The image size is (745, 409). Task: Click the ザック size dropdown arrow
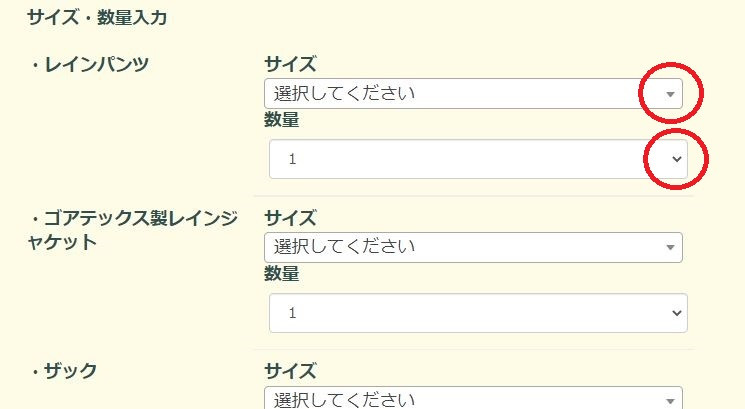(x=671, y=400)
